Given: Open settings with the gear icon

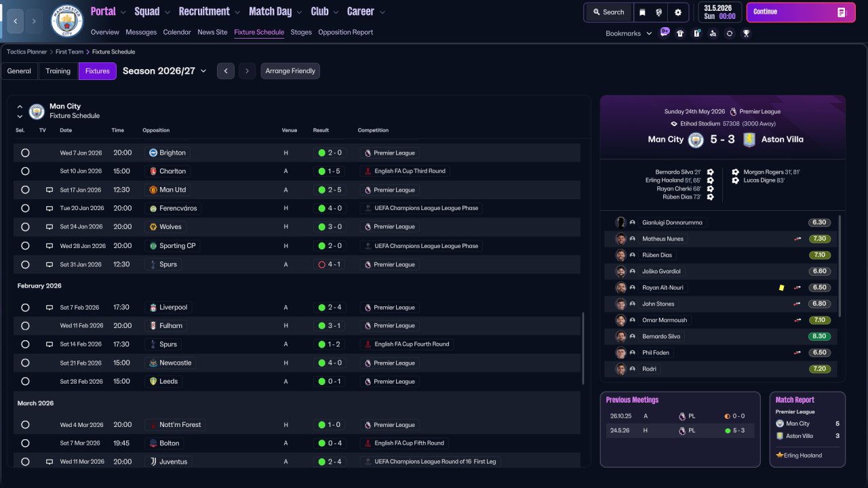Looking at the screenshot, I should click(x=678, y=12).
